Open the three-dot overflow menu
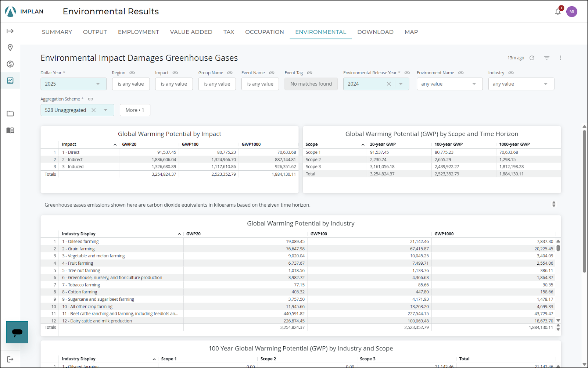 (x=560, y=58)
